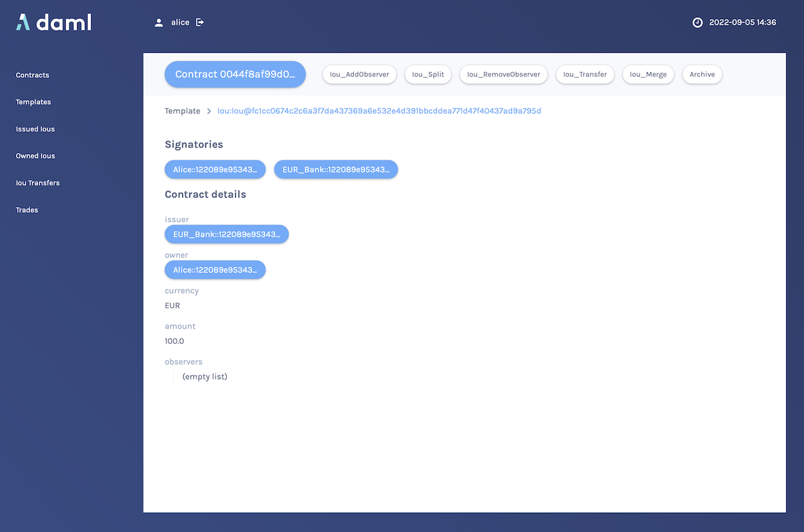Image resolution: width=804 pixels, height=532 pixels.
Task: Navigate to Templates in sidebar
Action: point(33,101)
